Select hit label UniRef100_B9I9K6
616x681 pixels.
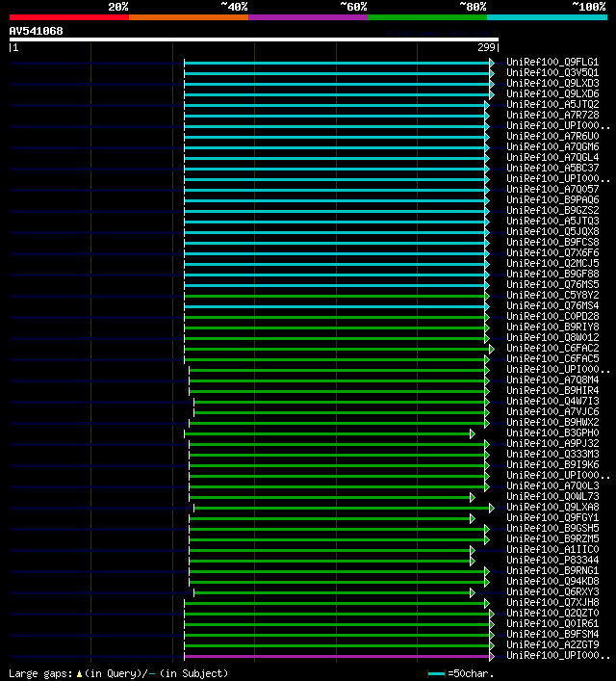pyautogui.click(x=552, y=464)
